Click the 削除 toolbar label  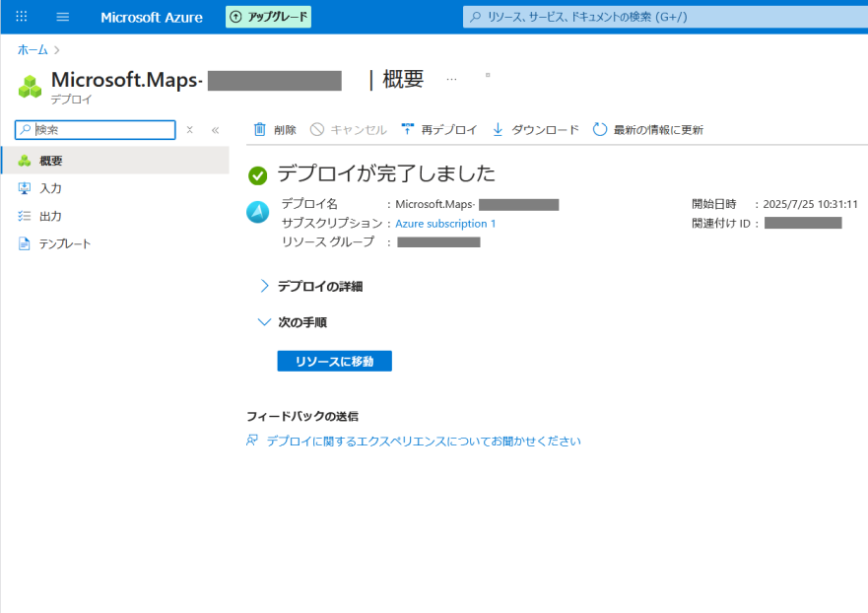(285, 130)
